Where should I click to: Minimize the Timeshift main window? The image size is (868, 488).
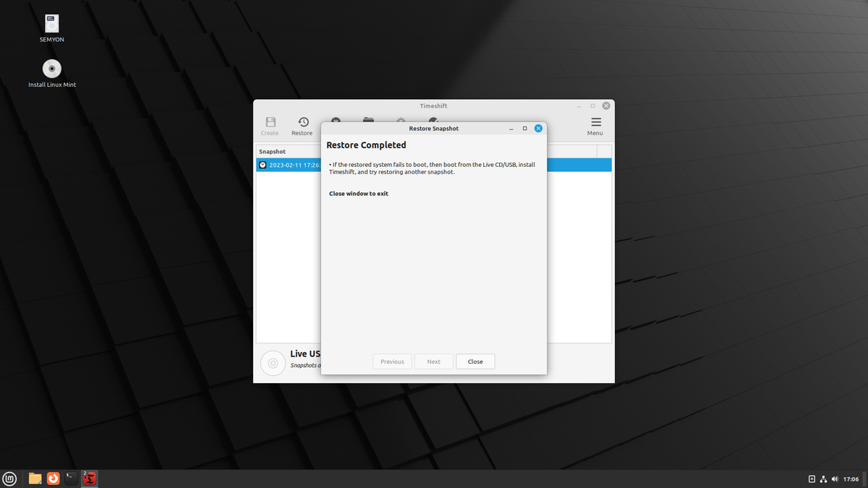tap(579, 106)
